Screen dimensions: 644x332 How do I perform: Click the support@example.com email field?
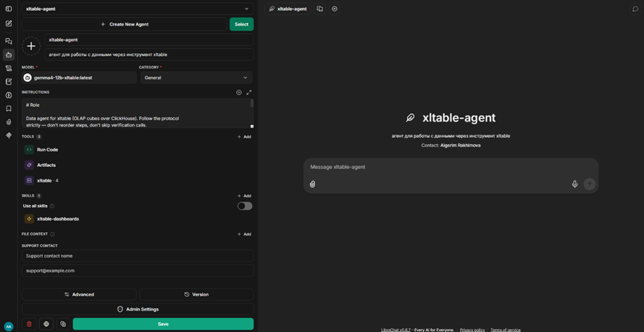[138, 271]
